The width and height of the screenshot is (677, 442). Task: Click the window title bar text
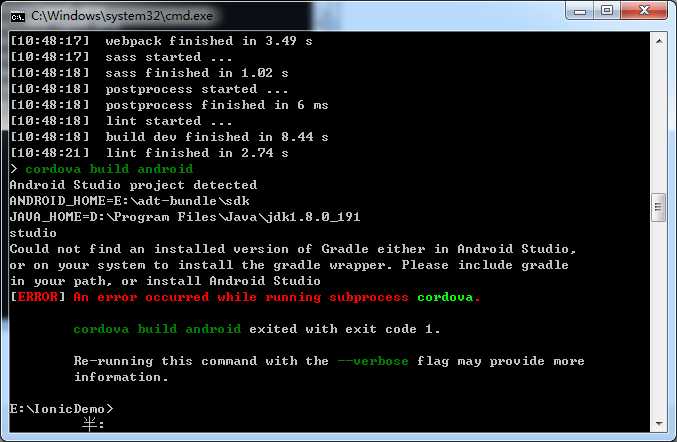[122, 16]
